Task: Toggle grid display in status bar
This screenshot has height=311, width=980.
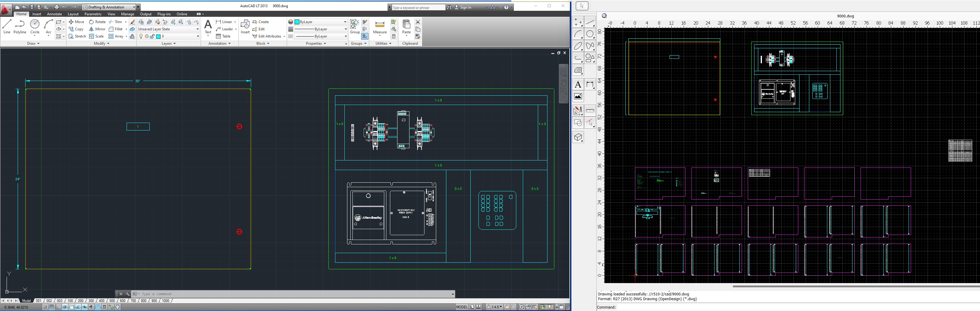Action: [51, 307]
